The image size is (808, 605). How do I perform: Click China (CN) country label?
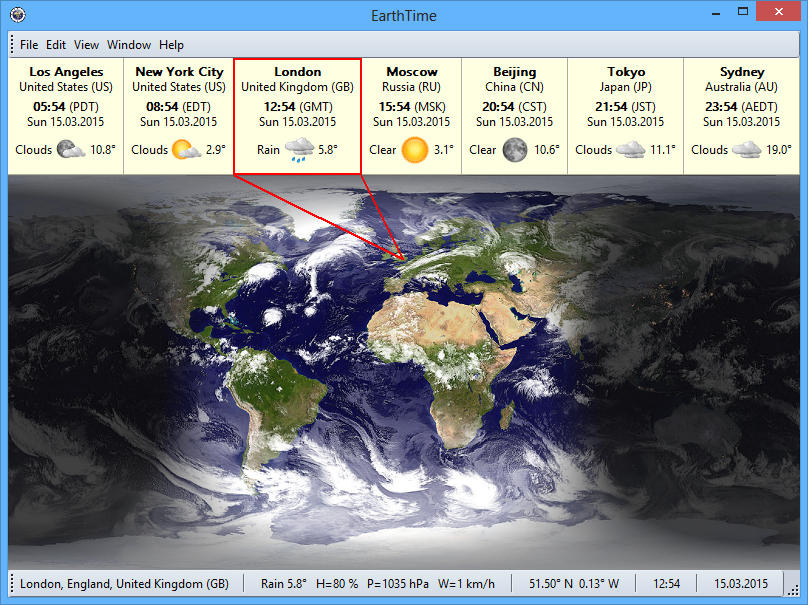click(514, 87)
